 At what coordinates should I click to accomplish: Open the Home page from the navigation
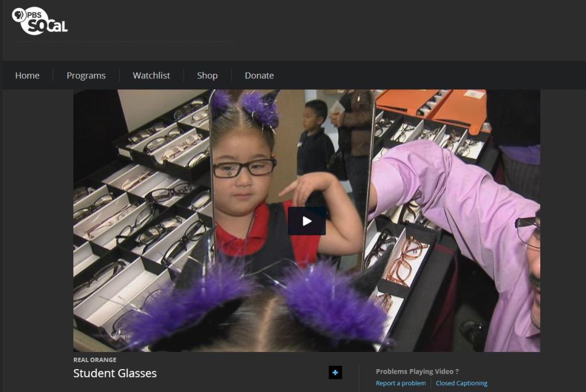(27, 76)
